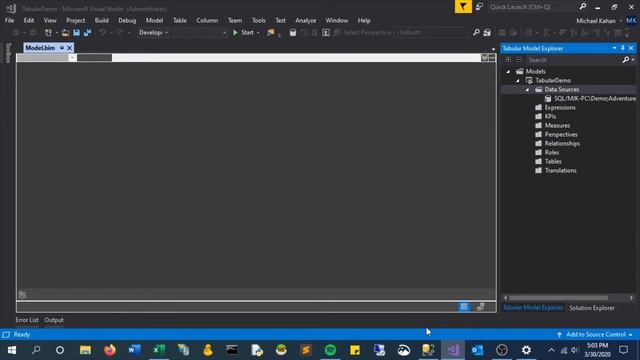Screen dimensions: 640x360
Task: Open Tabular Model Explorer window position dropdown
Action: click(614, 48)
